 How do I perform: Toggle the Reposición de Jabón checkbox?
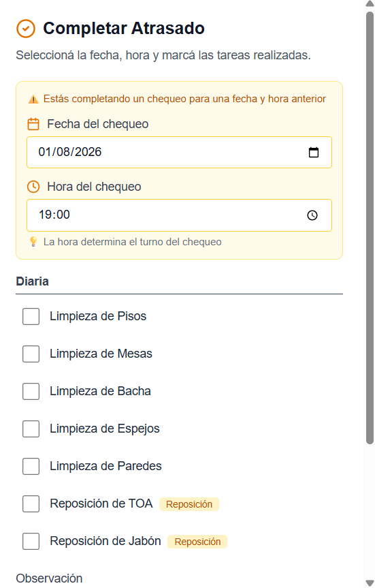tap(31, 542)
